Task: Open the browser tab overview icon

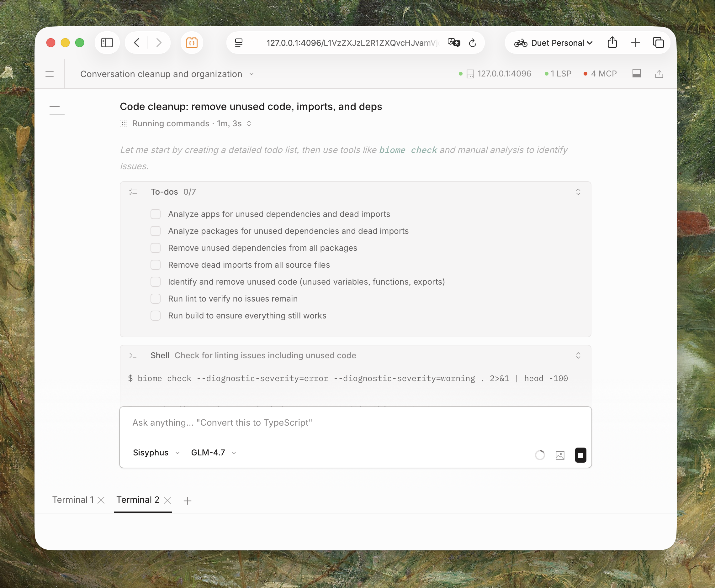Action: point(658,43)
